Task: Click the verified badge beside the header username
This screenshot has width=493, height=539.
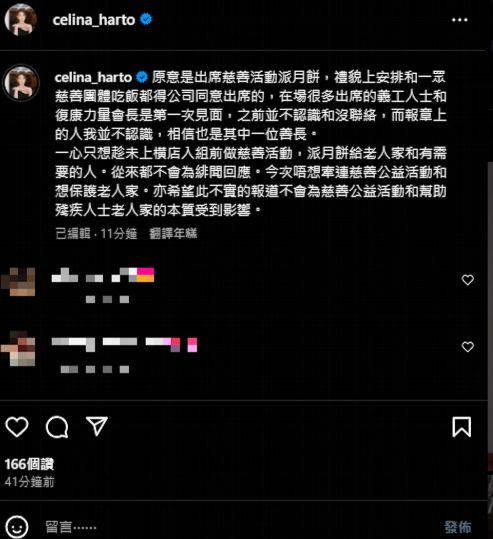Action: (146, 20)
